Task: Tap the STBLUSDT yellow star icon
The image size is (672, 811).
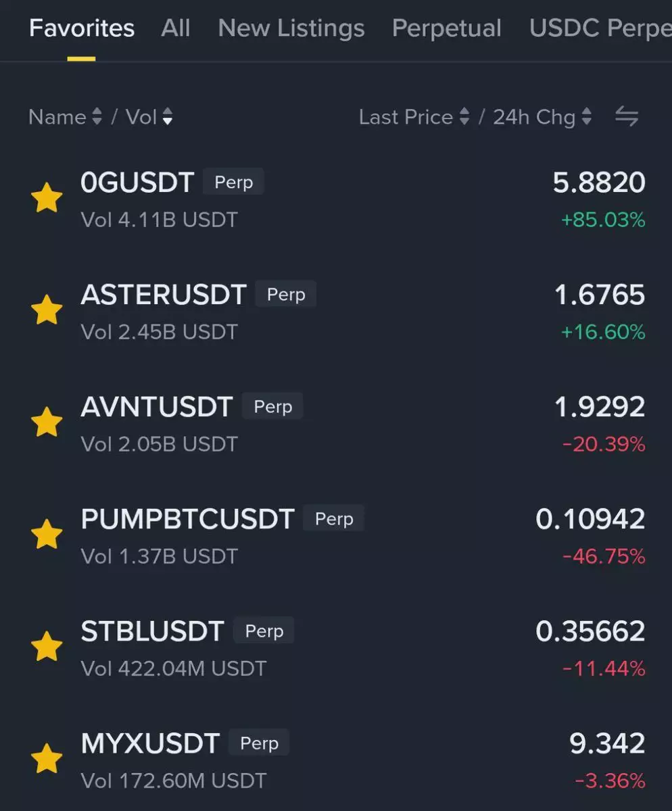Action: coord(47,647)
